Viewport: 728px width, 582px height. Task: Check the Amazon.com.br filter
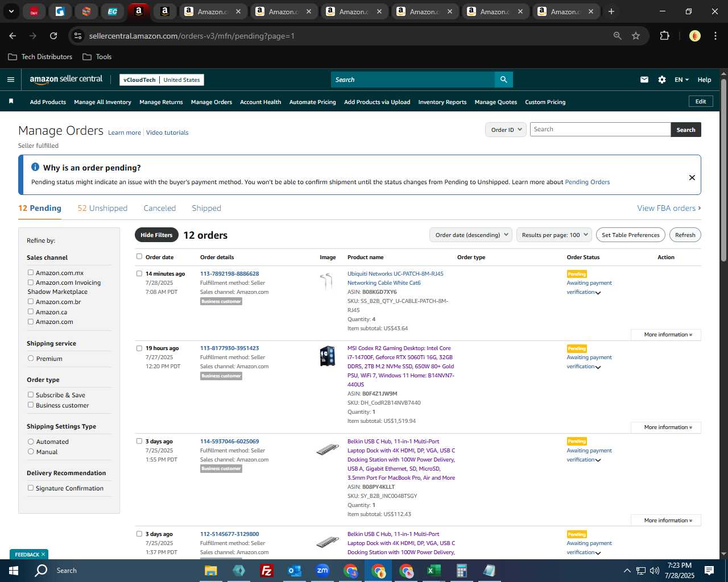point(31,301)
